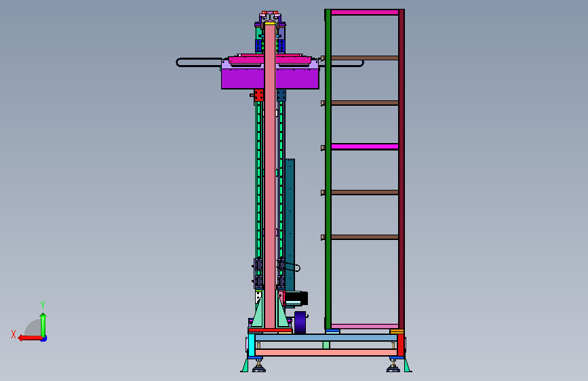Click the red X axis arrow of the triad
Screen dimensions: 588x381
coord(29,338)
